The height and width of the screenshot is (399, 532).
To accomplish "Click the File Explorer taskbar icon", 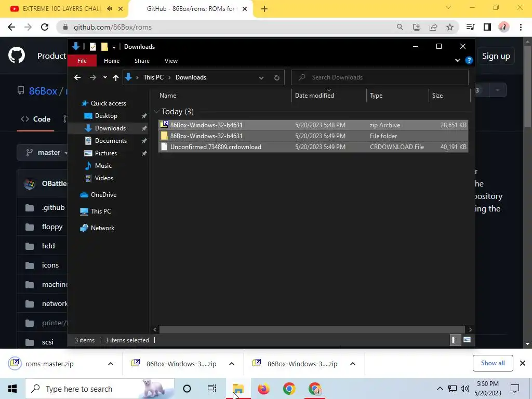I will point(238,389).
